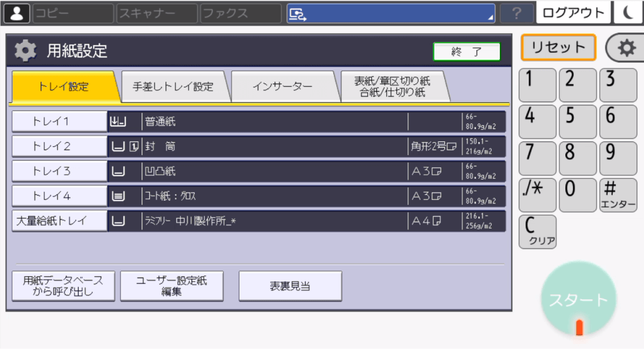This screenshot has width=644, height=349.
Task: Tap the ログアウト button
Action: (x=573, y=12)
